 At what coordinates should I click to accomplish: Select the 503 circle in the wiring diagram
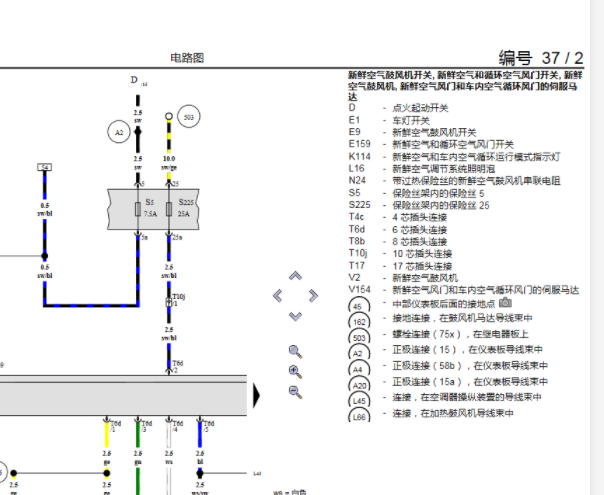pyautogui.click(x=189, y=117)
